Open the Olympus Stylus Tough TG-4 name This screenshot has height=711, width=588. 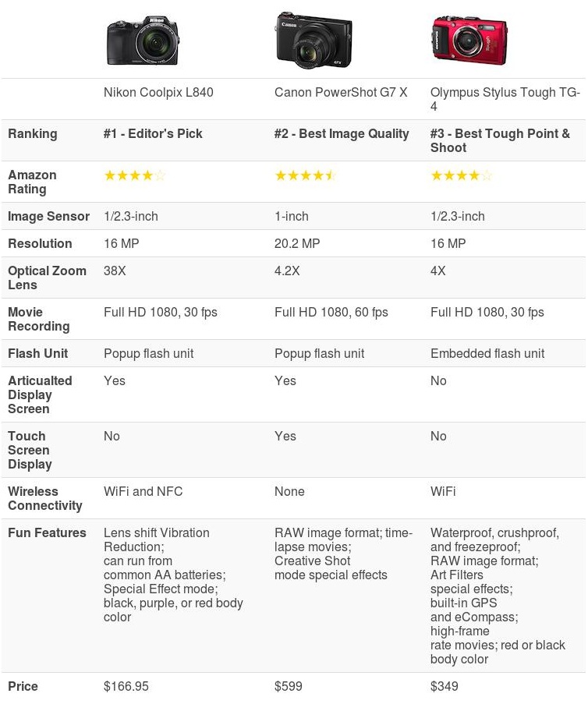point(505,99)
